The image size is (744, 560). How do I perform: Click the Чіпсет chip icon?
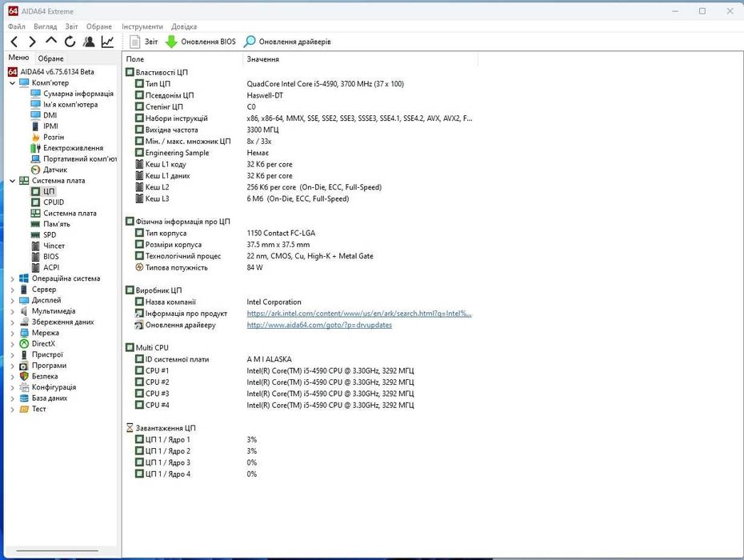(x=35, y=246)
